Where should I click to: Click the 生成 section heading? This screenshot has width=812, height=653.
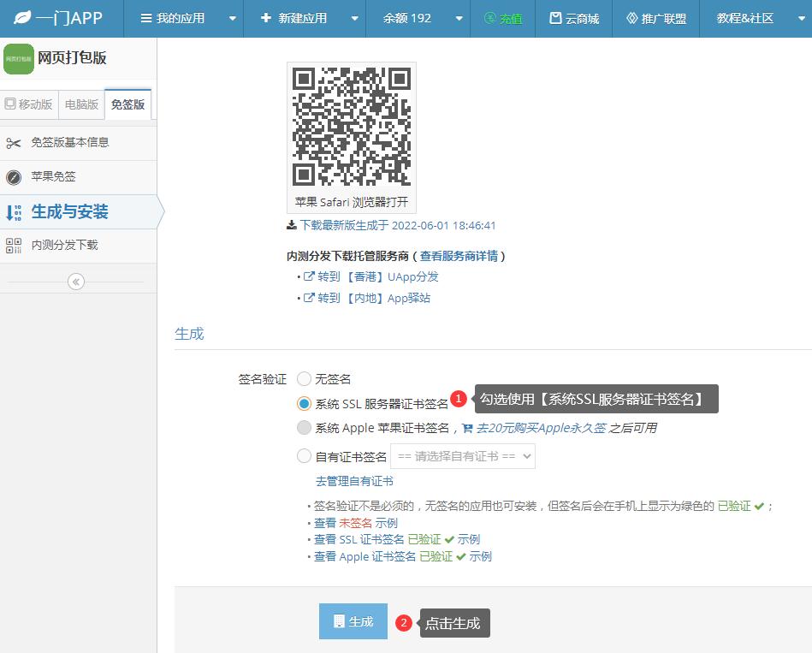click(190, 334)
